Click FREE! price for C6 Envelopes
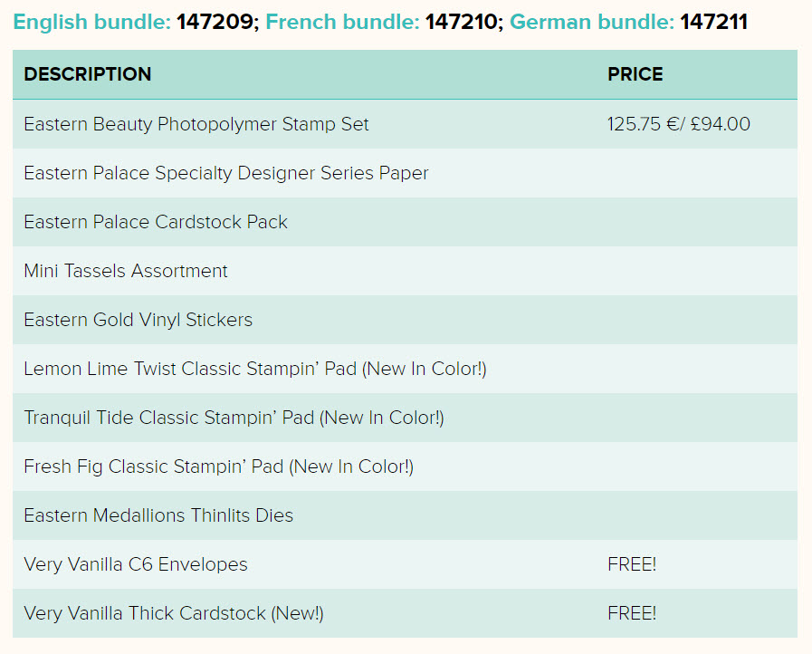The width and height of the screenshot is (812, 654). click(632, 564)
